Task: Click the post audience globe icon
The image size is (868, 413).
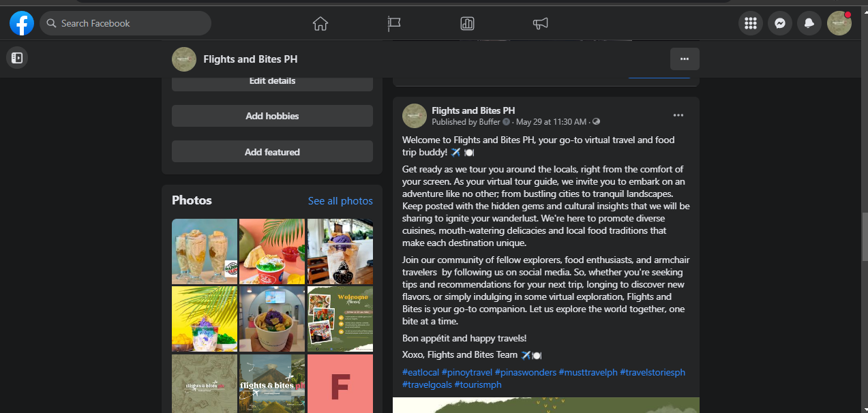Action: (597, 122)
